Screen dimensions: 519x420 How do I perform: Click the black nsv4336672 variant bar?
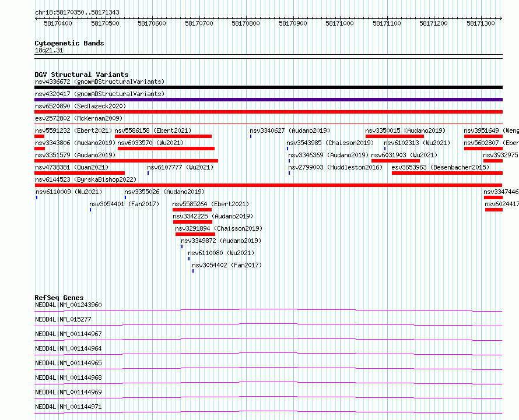click(x=268, y=87)
